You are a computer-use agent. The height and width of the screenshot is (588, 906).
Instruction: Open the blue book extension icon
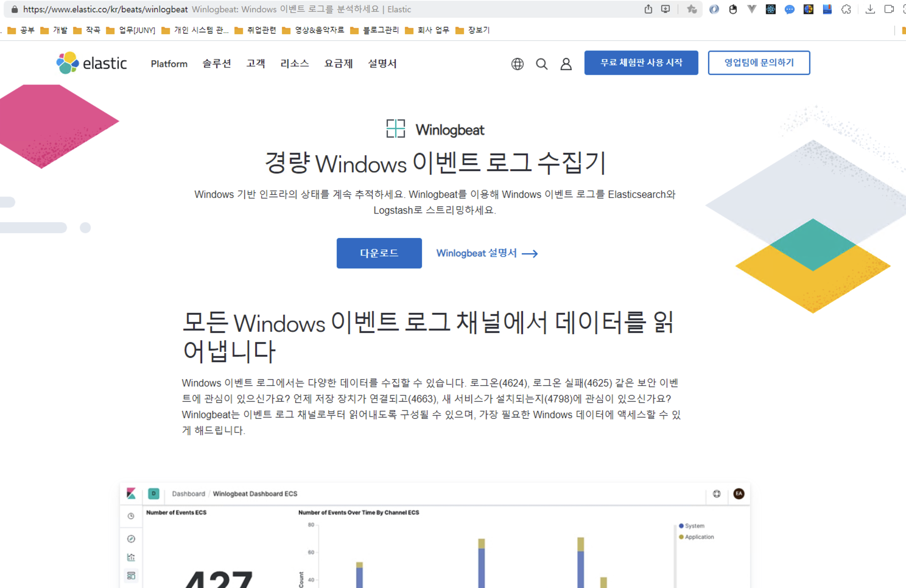click(x=827, y=9)
